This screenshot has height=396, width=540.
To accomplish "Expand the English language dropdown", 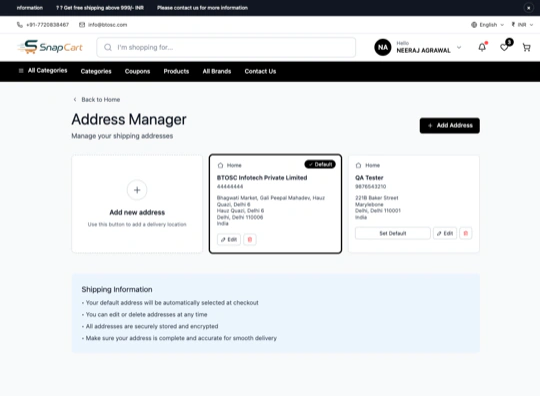I will (x=488, y=25).
